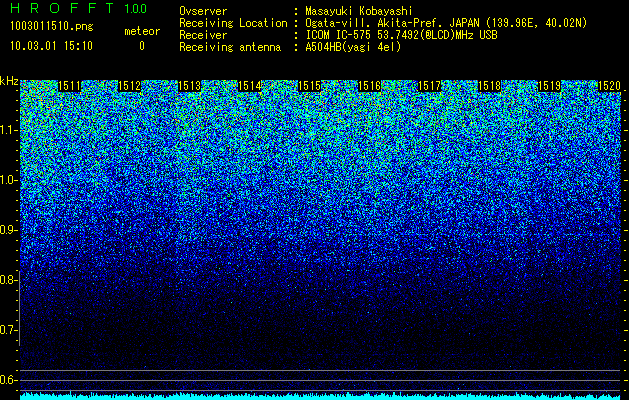This screenshot has height=400, width=629.
Task: Click the 1520 time marker
Action: coord(610,86)
